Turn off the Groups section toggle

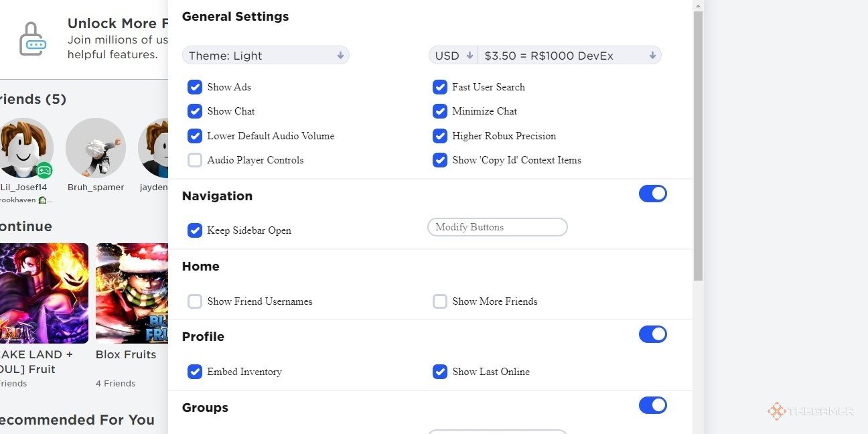[653, 405]
